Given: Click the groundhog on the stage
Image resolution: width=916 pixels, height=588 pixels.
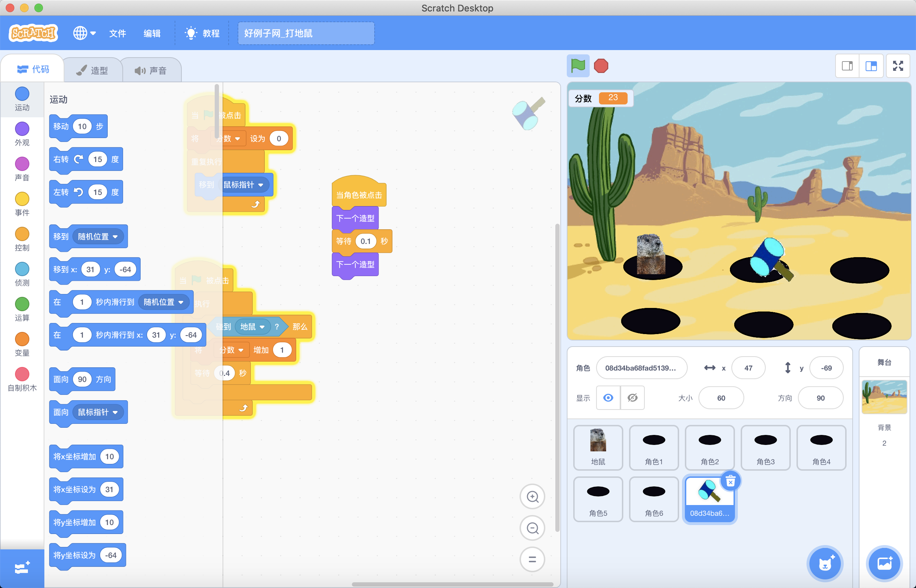Looking at the screenshot, I should click(x=651, y=254).
